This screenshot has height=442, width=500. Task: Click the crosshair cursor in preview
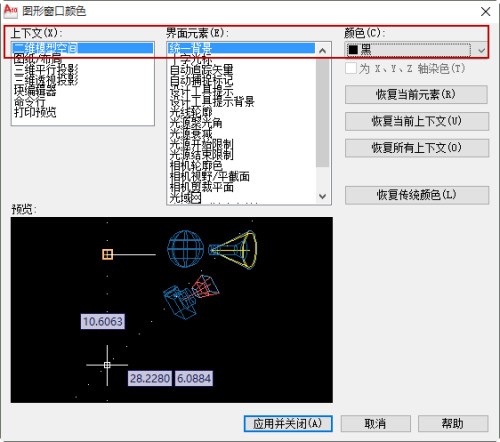(107, 365)
